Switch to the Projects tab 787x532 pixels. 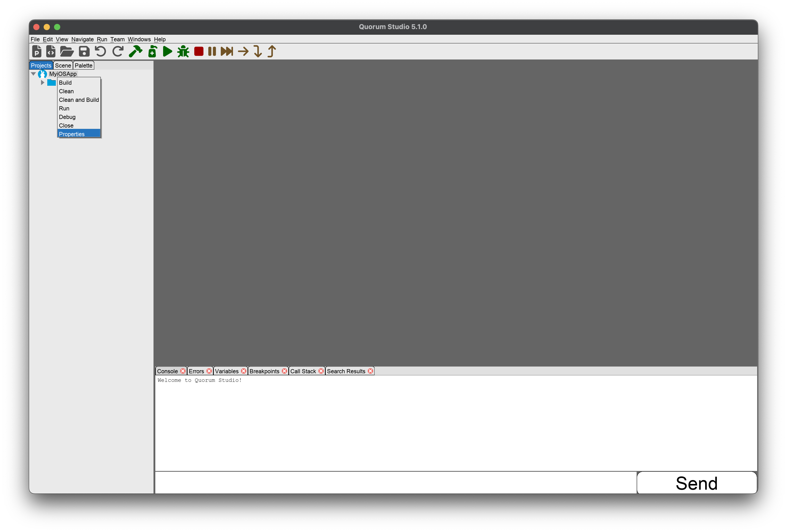click(x=41, y=65)
